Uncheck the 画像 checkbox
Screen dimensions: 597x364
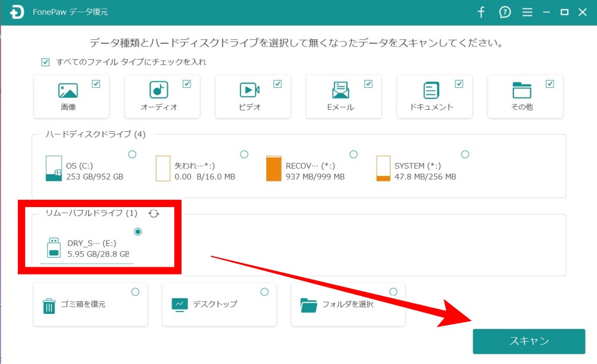point(96,84)
